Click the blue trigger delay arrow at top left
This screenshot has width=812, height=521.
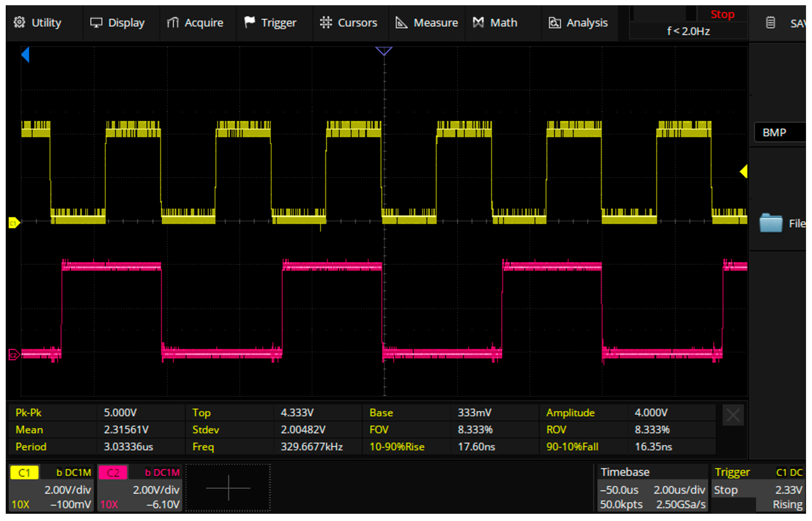pos(25,55)
